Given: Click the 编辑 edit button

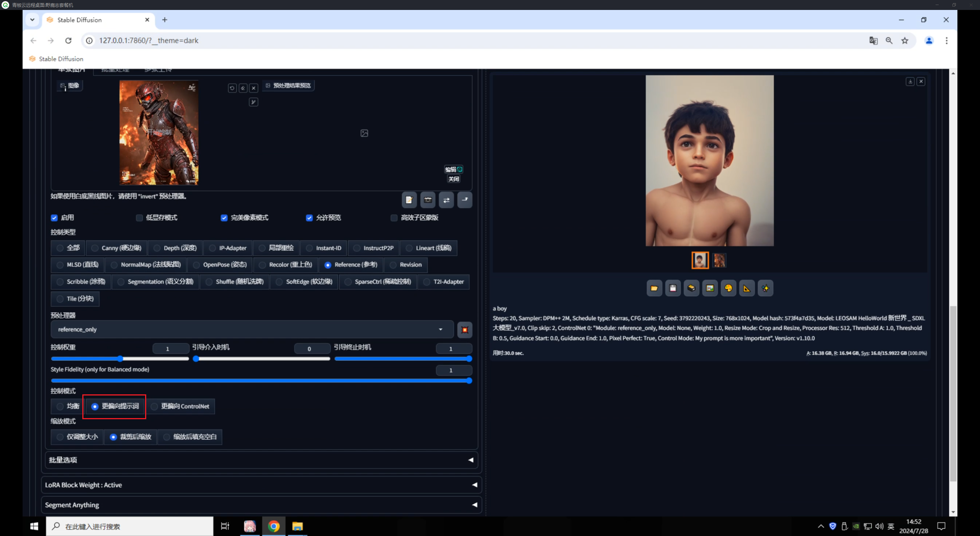Looking at the screenshot, I should point(453,169).
